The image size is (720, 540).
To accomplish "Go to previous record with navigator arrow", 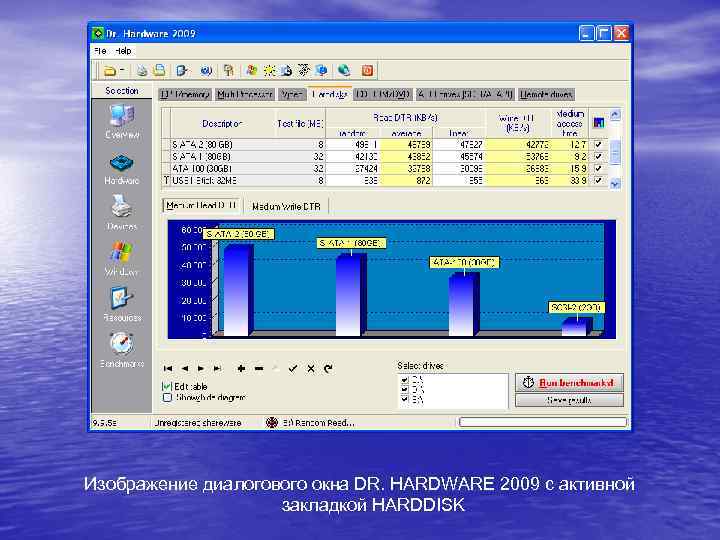I will click(185, 368).
